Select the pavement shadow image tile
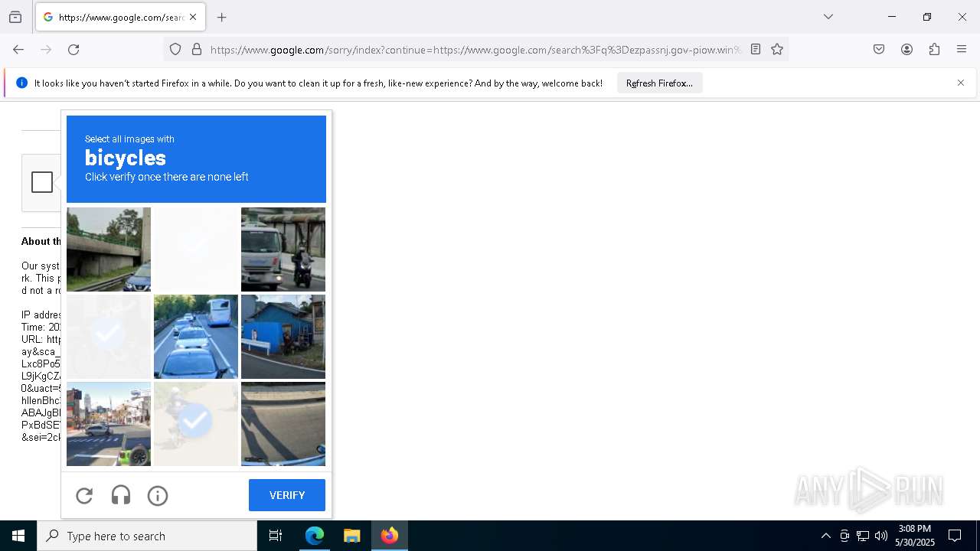The height and width of the screenshot is (551, 980). [283, 424]
